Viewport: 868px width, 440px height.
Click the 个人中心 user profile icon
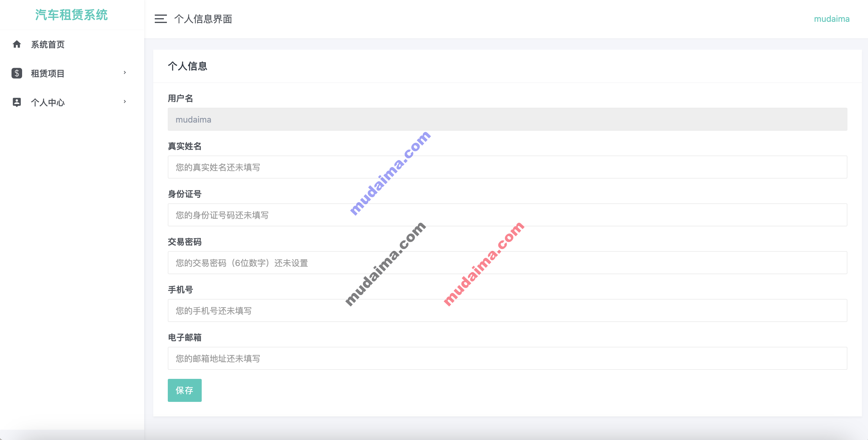[16, 102]
